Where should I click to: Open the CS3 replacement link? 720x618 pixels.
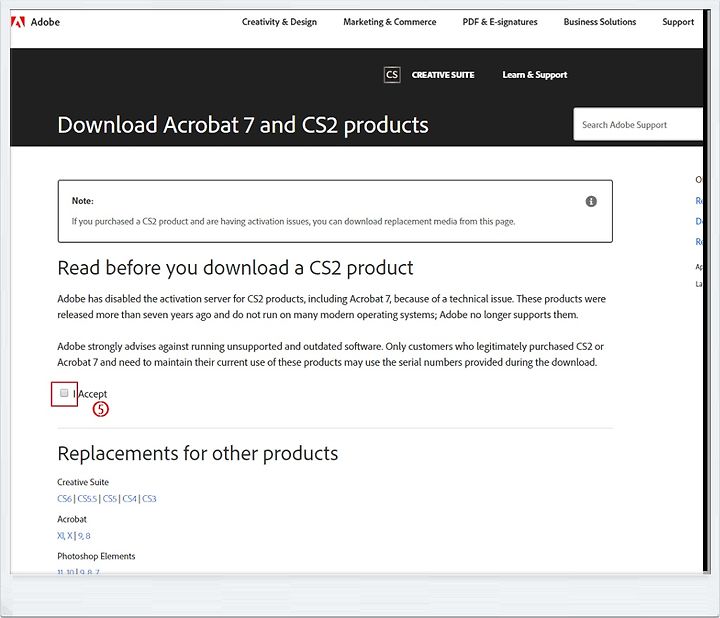[x=149, y=499]
